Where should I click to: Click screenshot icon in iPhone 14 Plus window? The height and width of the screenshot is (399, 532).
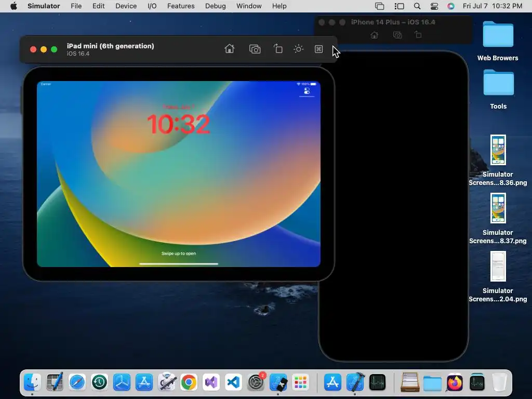397,35
